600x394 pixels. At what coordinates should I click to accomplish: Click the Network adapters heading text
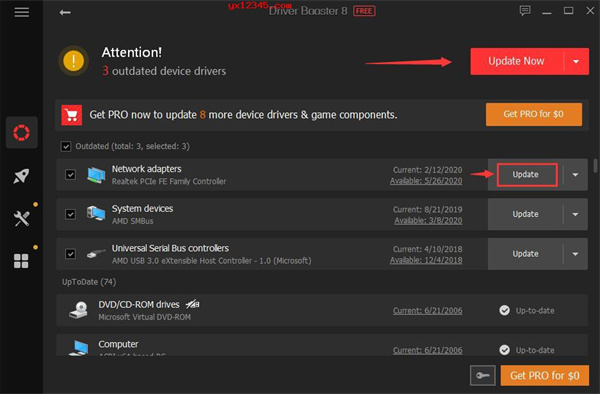tap(147, 169)
